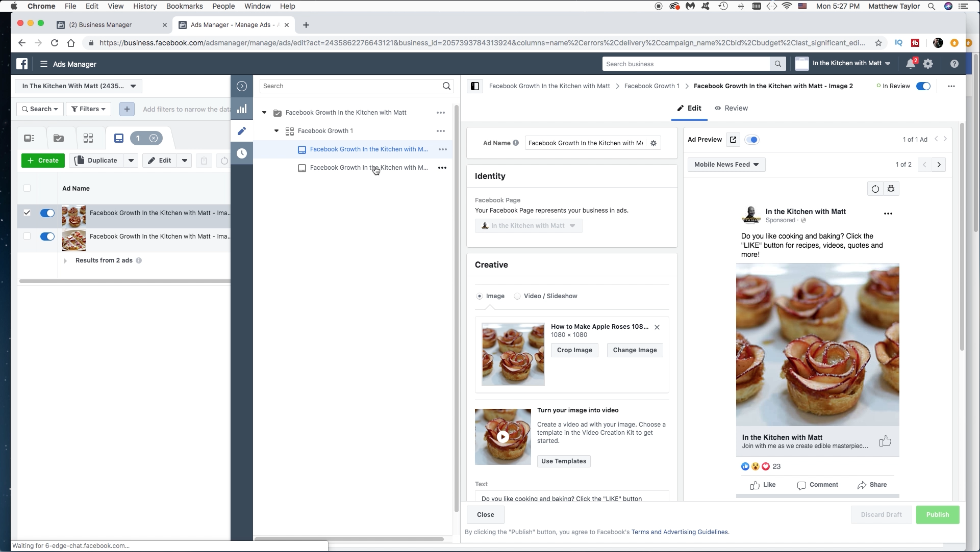Open the three-dot menu in editor header
980x552 pixels.
click(951, 86)
